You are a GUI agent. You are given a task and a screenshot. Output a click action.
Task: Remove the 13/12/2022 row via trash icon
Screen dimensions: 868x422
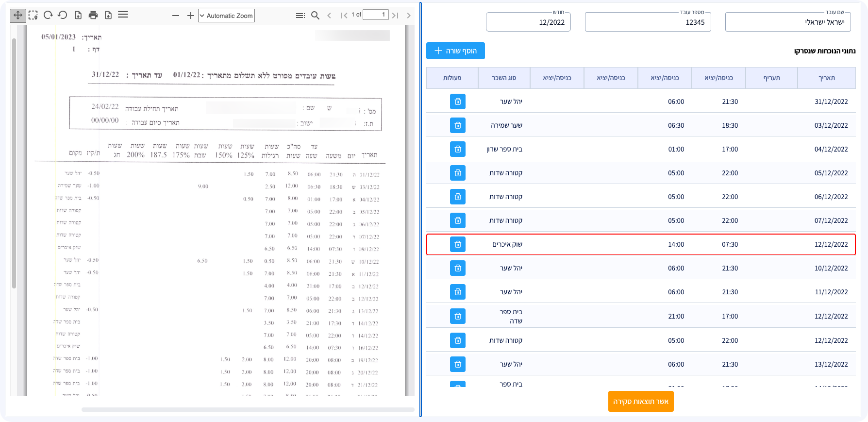pos(457,364)
